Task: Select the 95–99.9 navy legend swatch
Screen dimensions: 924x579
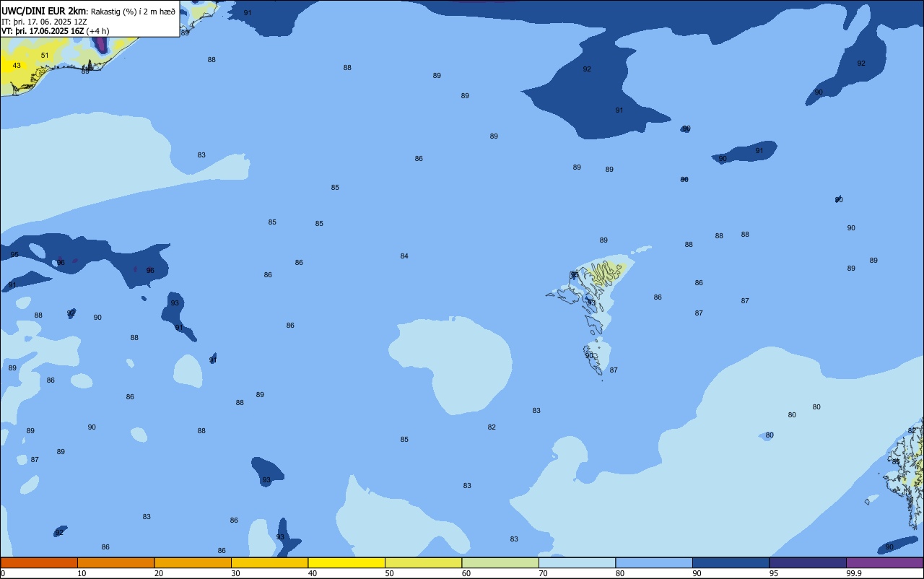Action: click(808, 562)
